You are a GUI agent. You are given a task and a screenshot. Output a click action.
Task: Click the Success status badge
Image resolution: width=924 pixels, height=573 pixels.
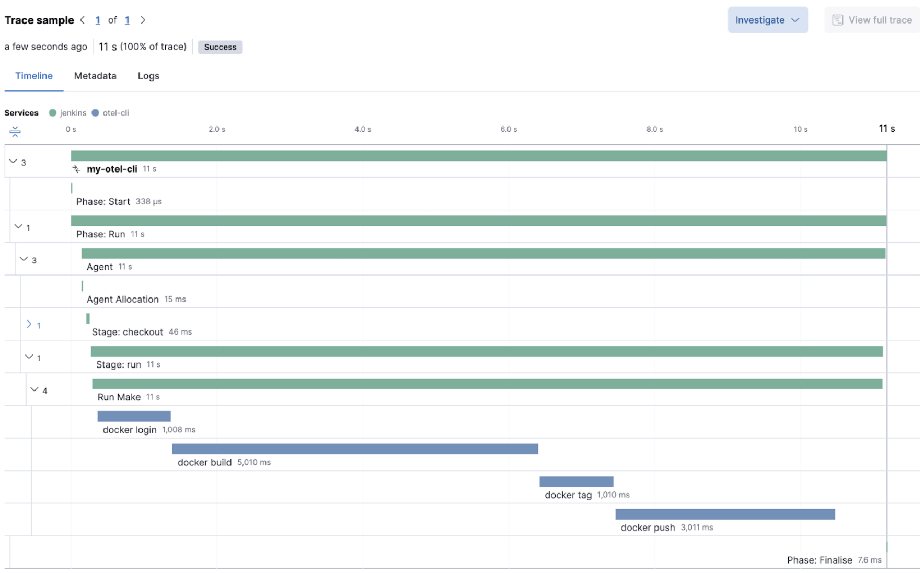220,47
